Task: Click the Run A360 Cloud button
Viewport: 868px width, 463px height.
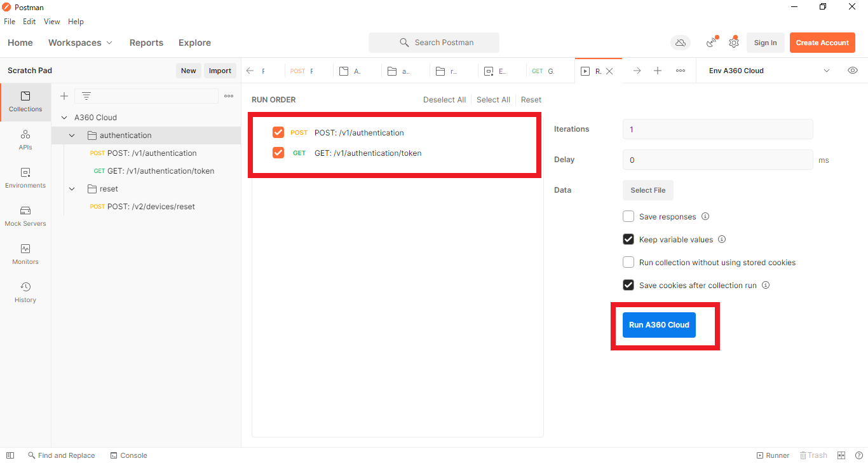Action: pyautogui.click(x=659, y=324)
